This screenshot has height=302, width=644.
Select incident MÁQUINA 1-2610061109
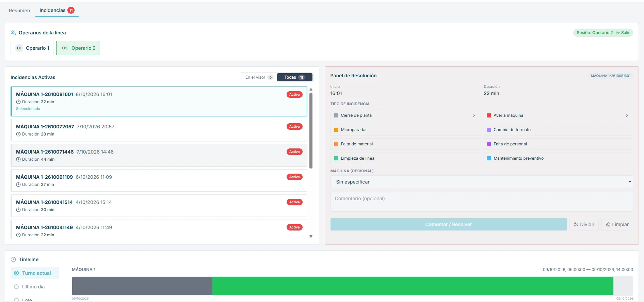tap(159, 180)
